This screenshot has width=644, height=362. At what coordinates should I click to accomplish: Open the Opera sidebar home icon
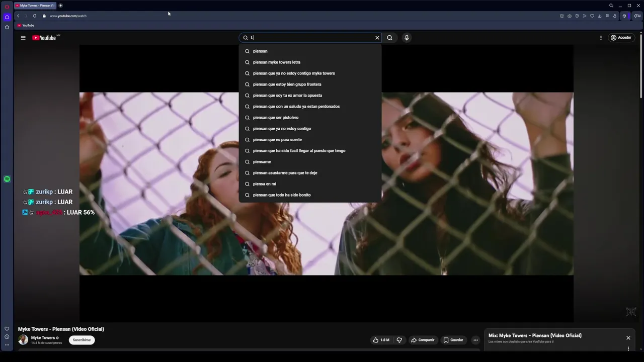(7, 17)
